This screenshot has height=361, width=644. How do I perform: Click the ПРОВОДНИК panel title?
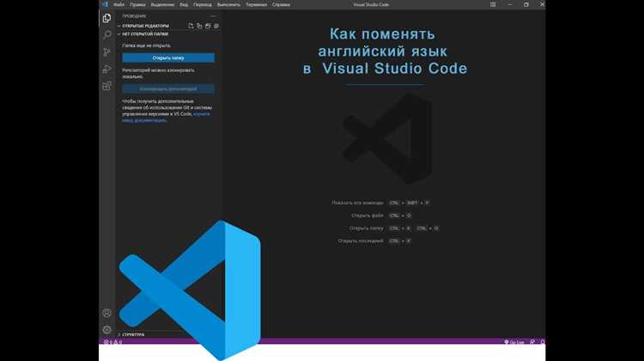click(x=134, y=16)
